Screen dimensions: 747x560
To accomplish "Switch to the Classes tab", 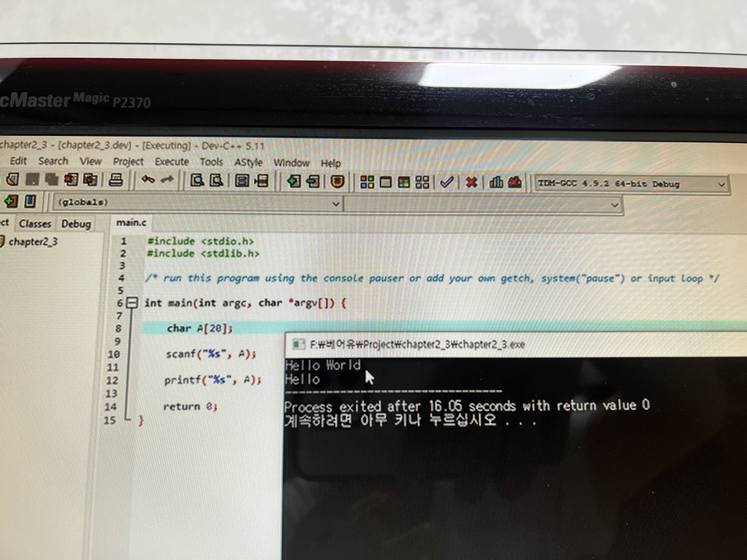I will click(35, 224).
